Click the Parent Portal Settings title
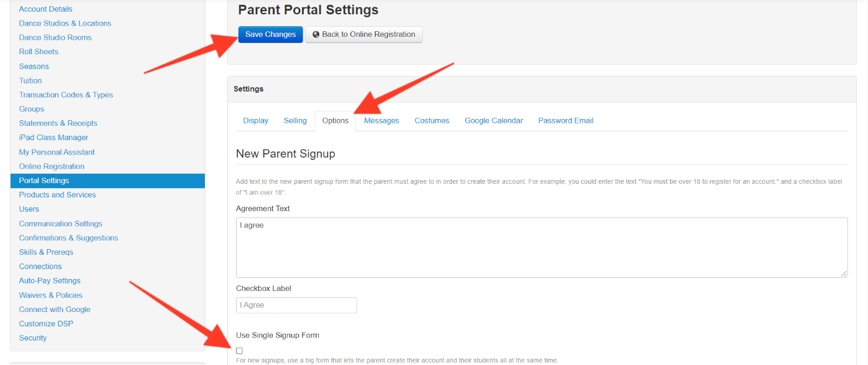 (308, 10)
